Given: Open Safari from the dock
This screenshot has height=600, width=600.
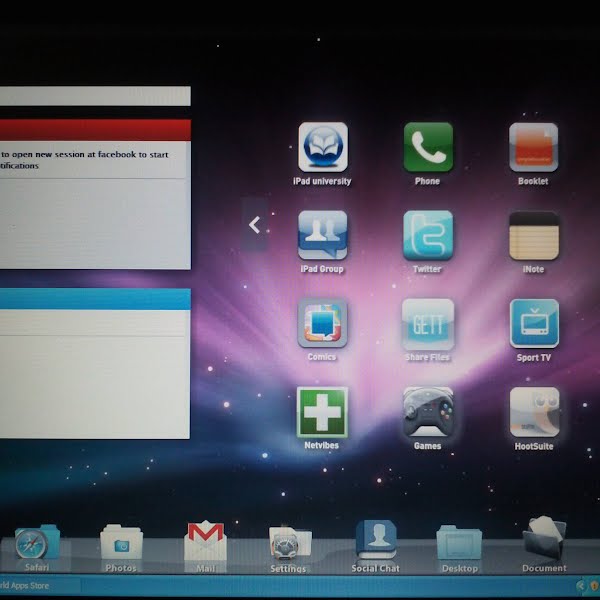Looking at the screenshot, I should 35,544.
